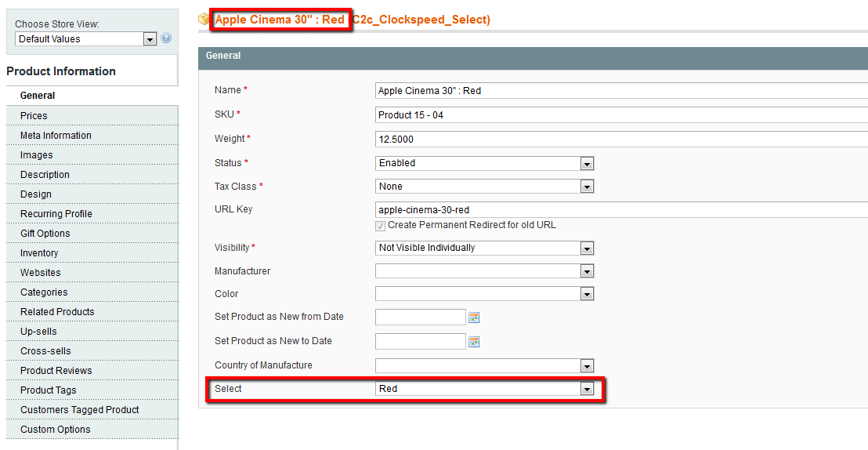Open the Select attribute dropdown showing Red
The height and width of the screenshot is (450, 868).
pos(484,389)
